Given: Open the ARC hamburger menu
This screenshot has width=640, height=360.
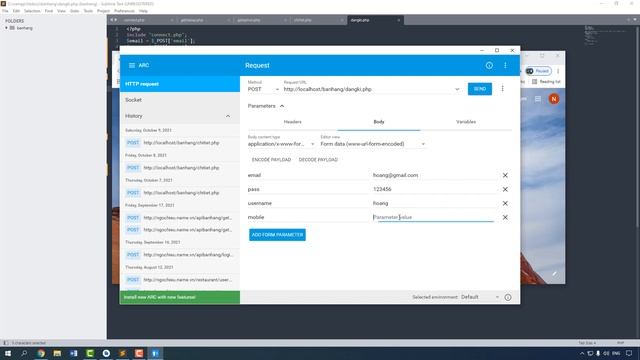Looking at the screenshot, I should click(x=132, y=65).
